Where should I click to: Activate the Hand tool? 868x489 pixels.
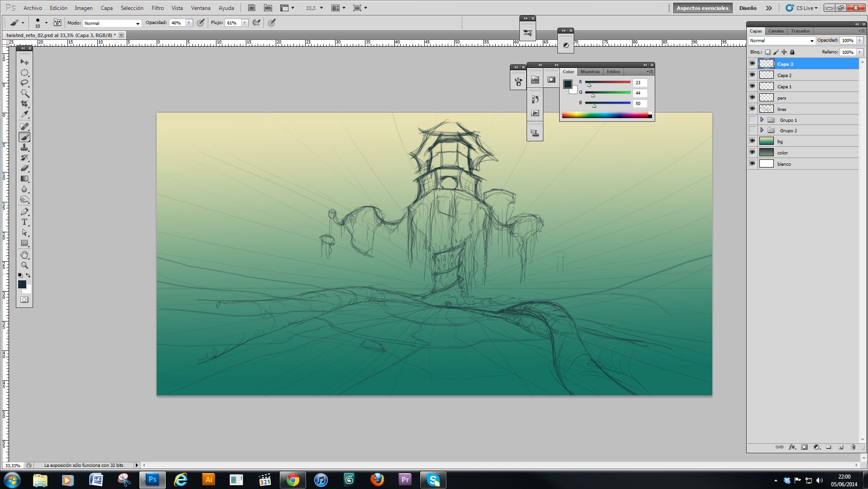point(24,254)
